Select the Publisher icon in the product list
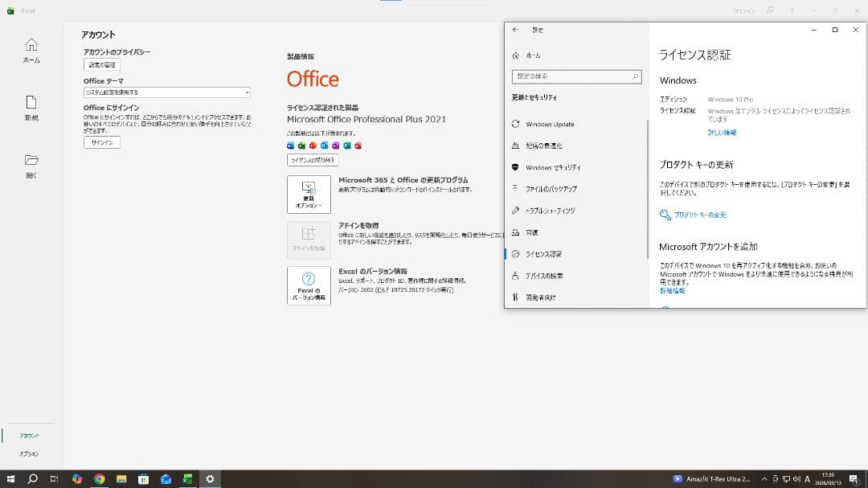This screenshot has height=488, width=868. click(x=346, y=146)
